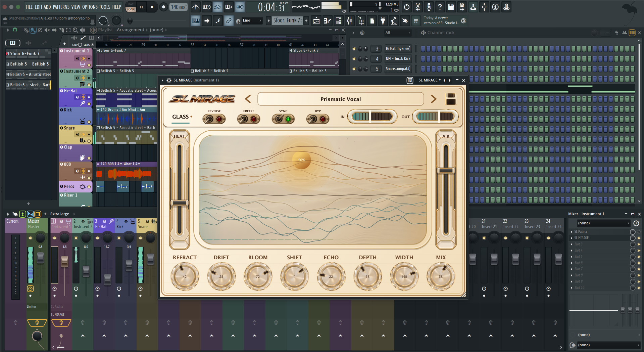This screenshot has width=644, height=352.
Task: Open mixer output (none) dropdown at bottom
Action: pos(608,345)
